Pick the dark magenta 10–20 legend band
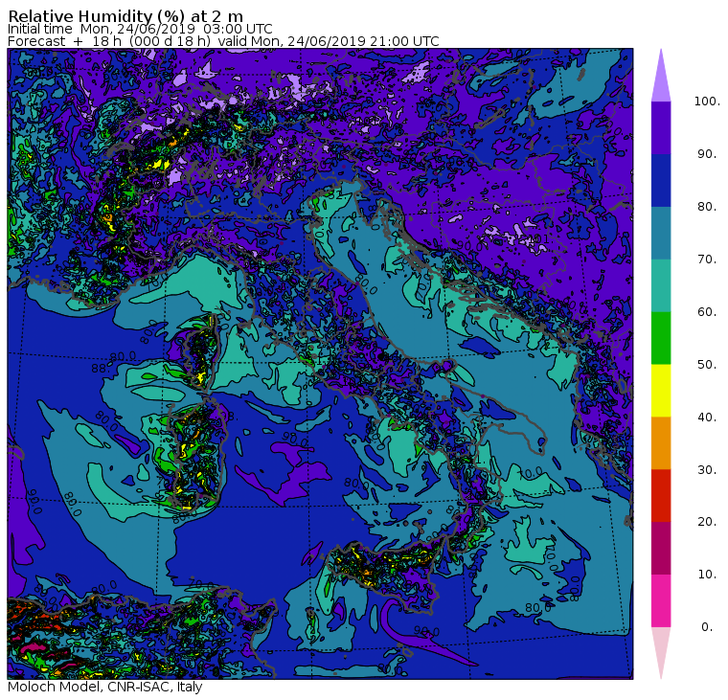The height and width of the screenshot is (700, 728). (661, 549)
